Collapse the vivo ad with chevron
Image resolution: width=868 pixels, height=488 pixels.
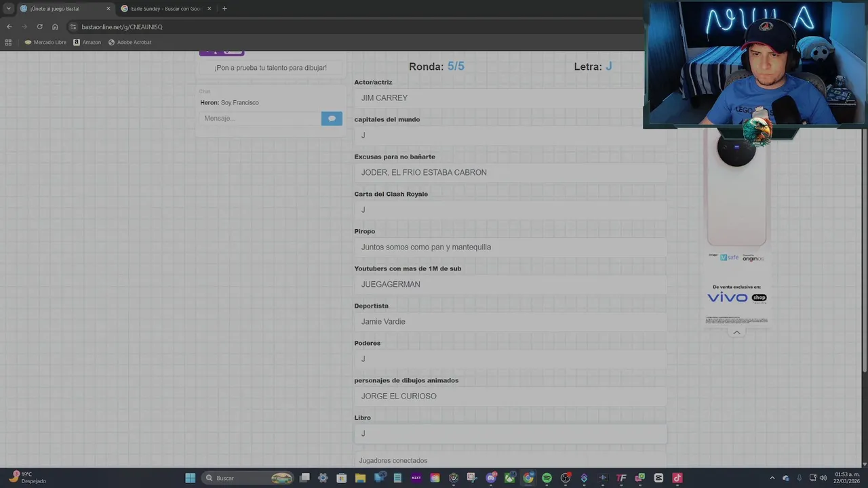[x=736, y=332]
